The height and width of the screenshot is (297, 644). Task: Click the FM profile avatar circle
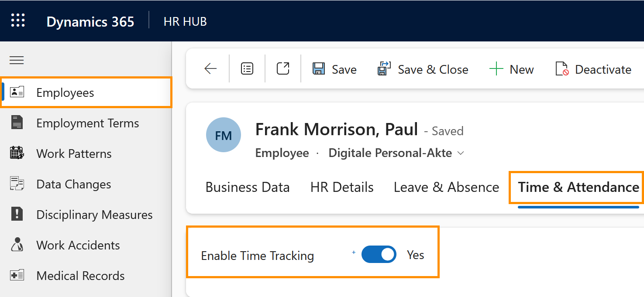224,135
